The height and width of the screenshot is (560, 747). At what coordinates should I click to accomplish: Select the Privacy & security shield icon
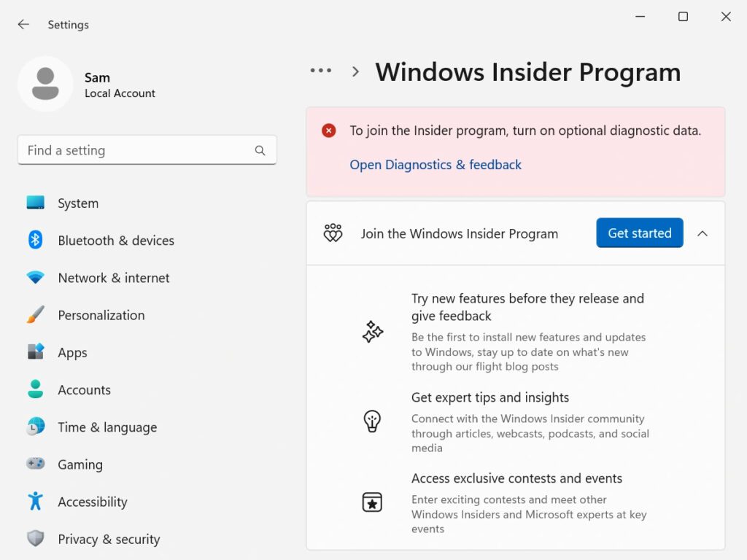pos(36,539)
